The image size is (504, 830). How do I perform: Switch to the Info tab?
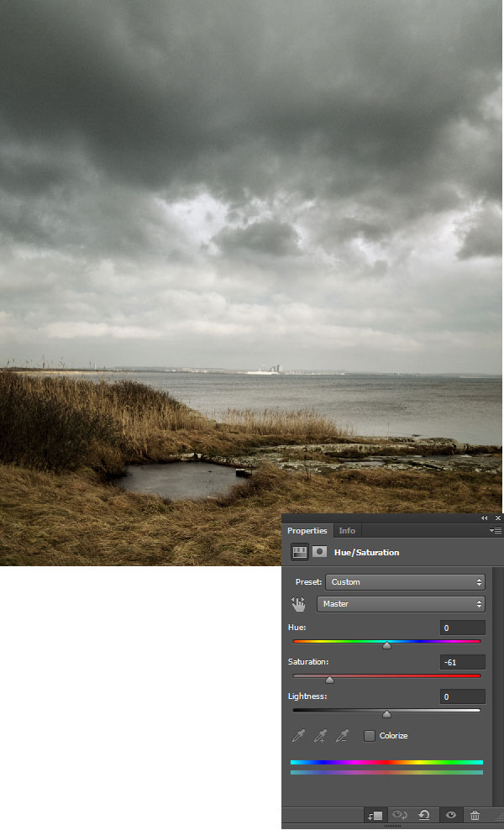[347, 530]
